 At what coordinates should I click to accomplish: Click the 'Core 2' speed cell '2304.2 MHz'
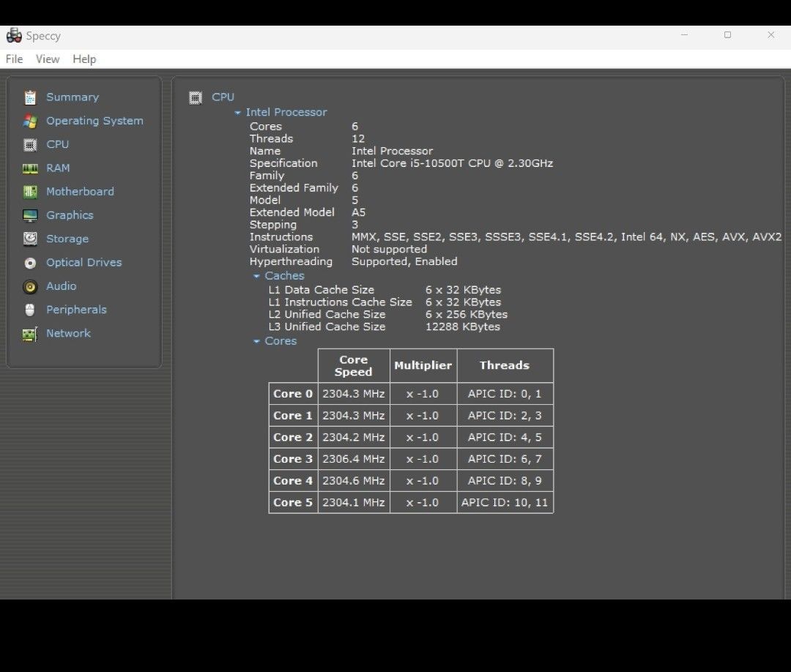pyautogui.click(x=354, y=438)
